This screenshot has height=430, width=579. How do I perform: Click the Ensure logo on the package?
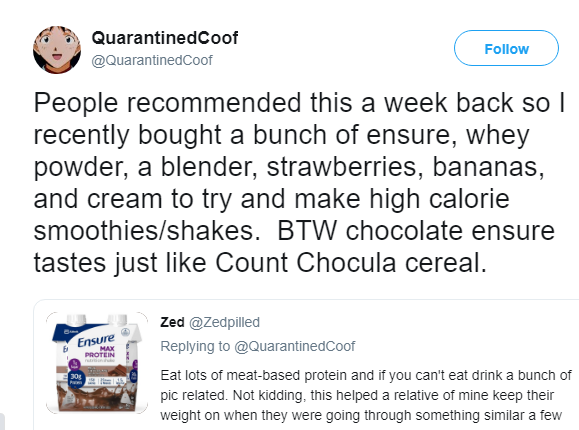(96, 340)
